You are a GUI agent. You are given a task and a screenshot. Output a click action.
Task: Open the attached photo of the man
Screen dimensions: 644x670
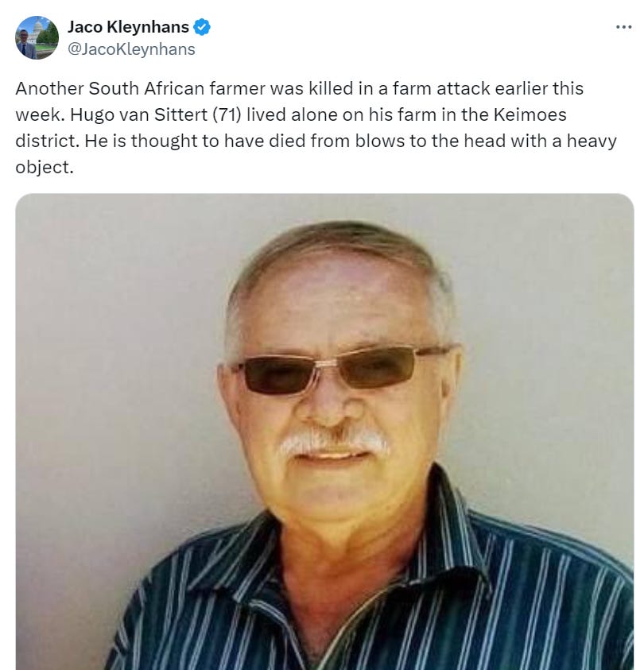tap(324, 432)
